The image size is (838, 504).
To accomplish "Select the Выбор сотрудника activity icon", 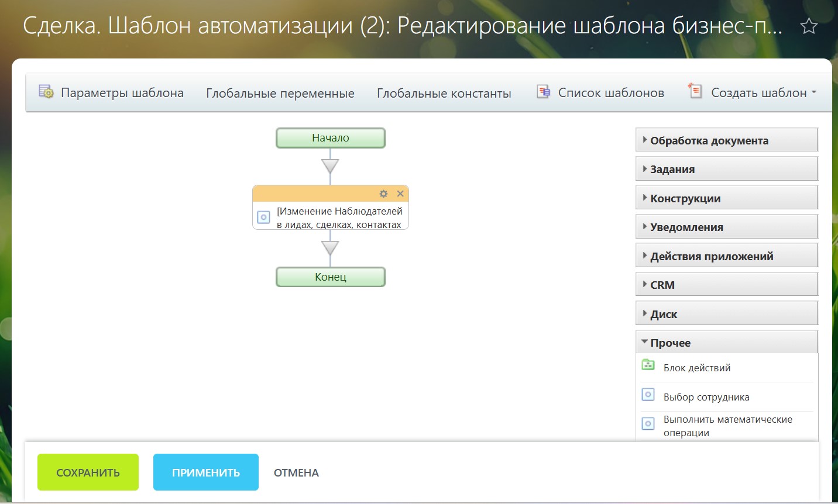I will pyautogui.click(x=648, y=395).
